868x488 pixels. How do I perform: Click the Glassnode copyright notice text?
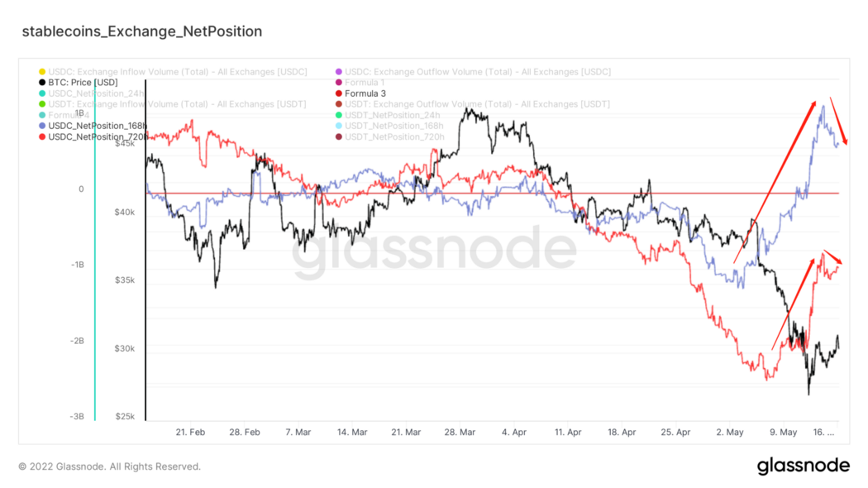point(109,466)
